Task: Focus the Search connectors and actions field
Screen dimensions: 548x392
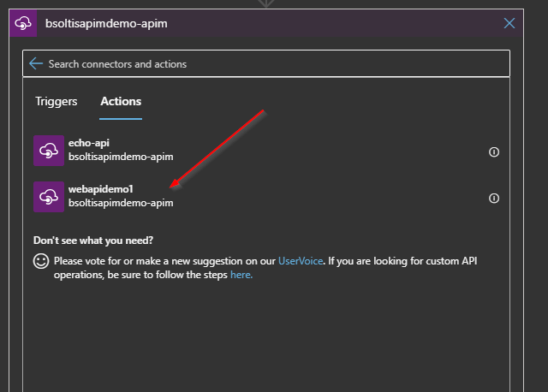Action: 257,64
